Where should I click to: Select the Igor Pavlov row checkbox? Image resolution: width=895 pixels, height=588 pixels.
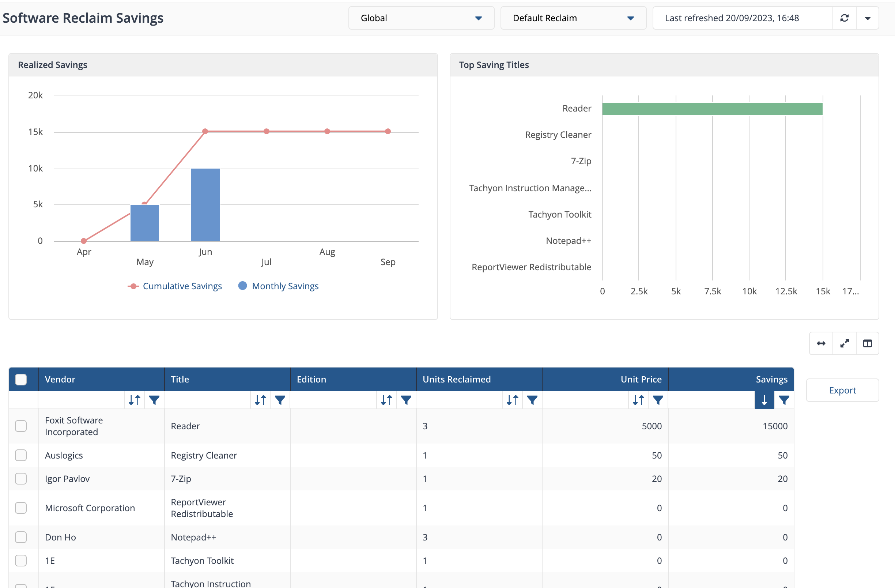pos(21,479)
